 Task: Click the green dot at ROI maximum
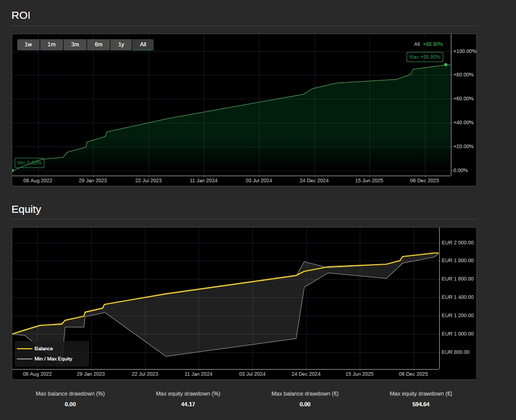click(x=446, y=65)
